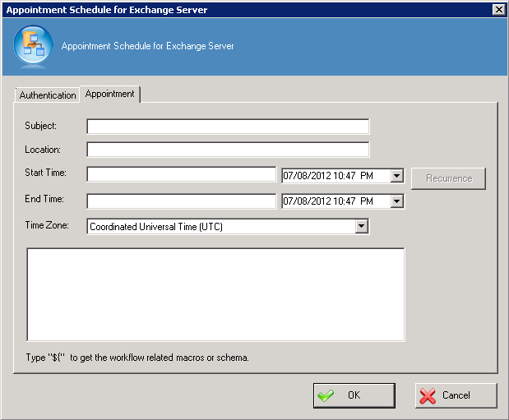Image resolution: width=509 pixels, height=420 pixels.
Task: Select the month in End Time date field
Action: (x=289, y=202)
